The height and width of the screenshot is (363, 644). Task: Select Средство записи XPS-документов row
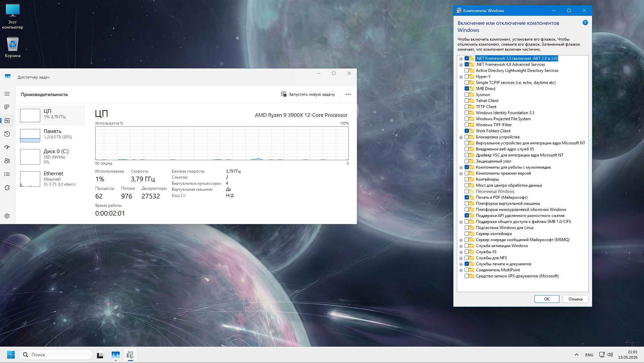(517, 276)
